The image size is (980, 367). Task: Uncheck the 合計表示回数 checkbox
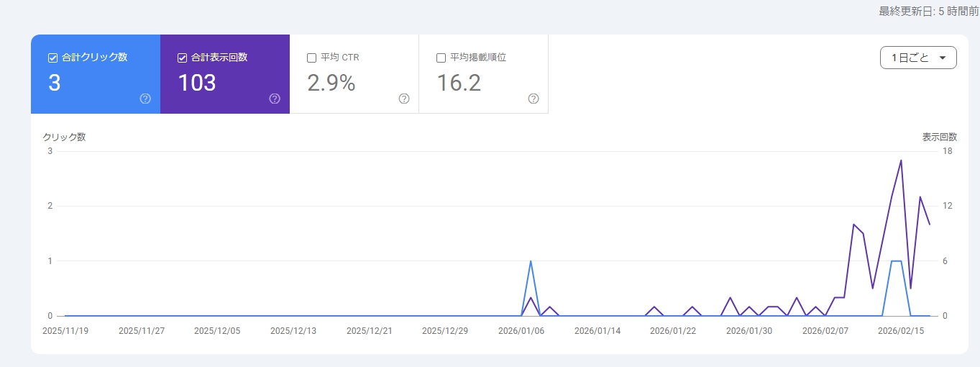pos(182,58)
